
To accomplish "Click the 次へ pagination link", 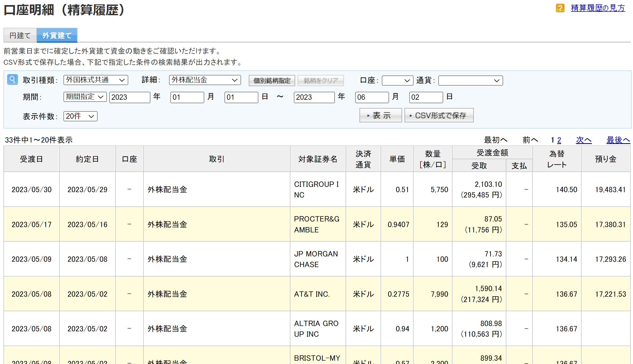I will point(583,140).
